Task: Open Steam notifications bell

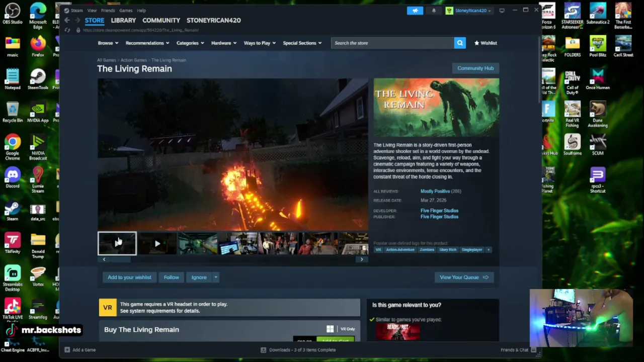Action: tap(434, 11)
